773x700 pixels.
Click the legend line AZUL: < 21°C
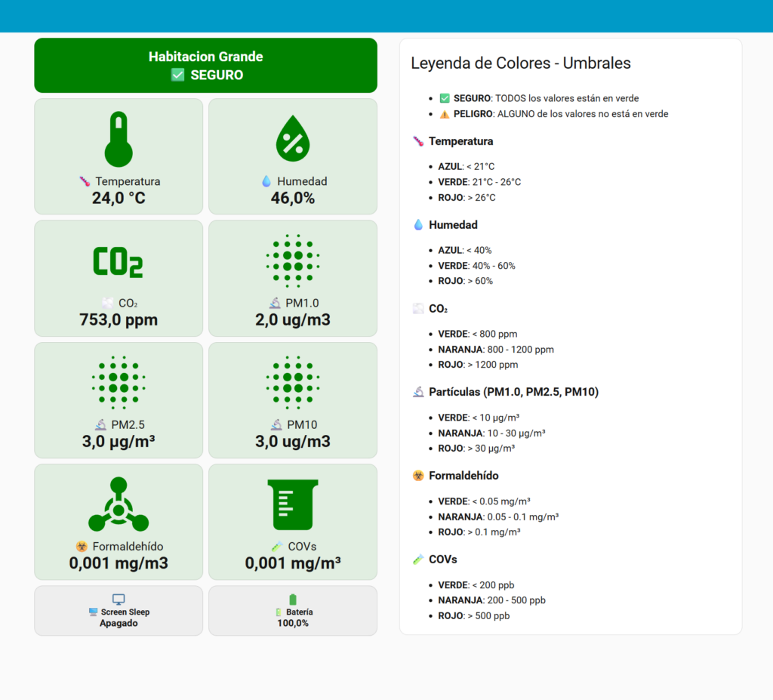click(467, 167)
